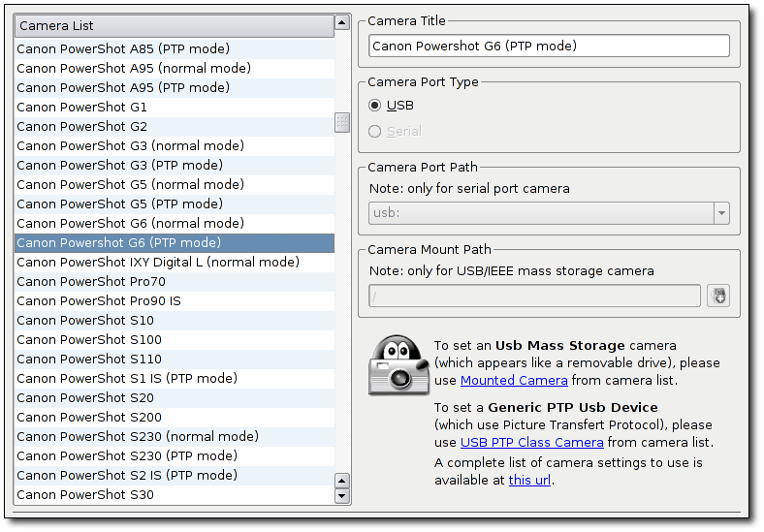This screenshot has height=532, width=764.
Task: Select Canon PowerShot A95 (PTP mode)
Action: click(175, 88)
